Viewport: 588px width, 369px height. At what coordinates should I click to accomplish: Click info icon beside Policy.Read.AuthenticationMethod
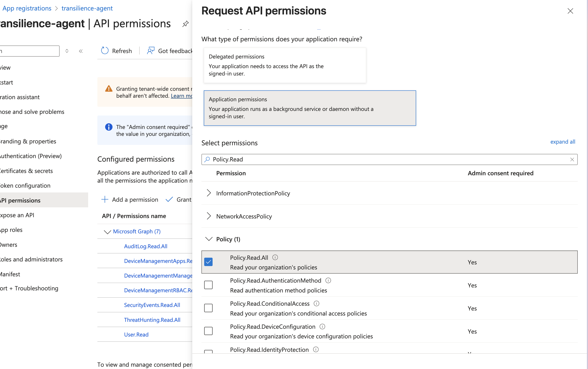328,281
